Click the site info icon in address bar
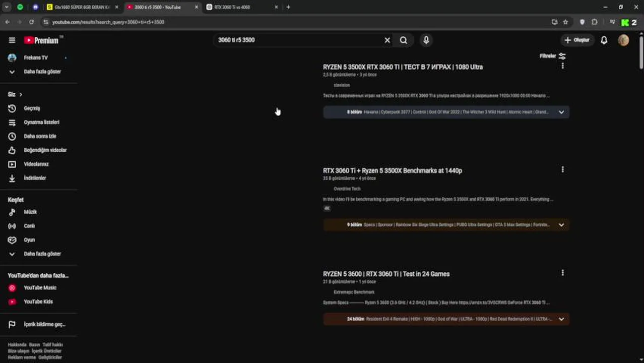The width and height of the screenshot is (644, 363). point(46,22)
